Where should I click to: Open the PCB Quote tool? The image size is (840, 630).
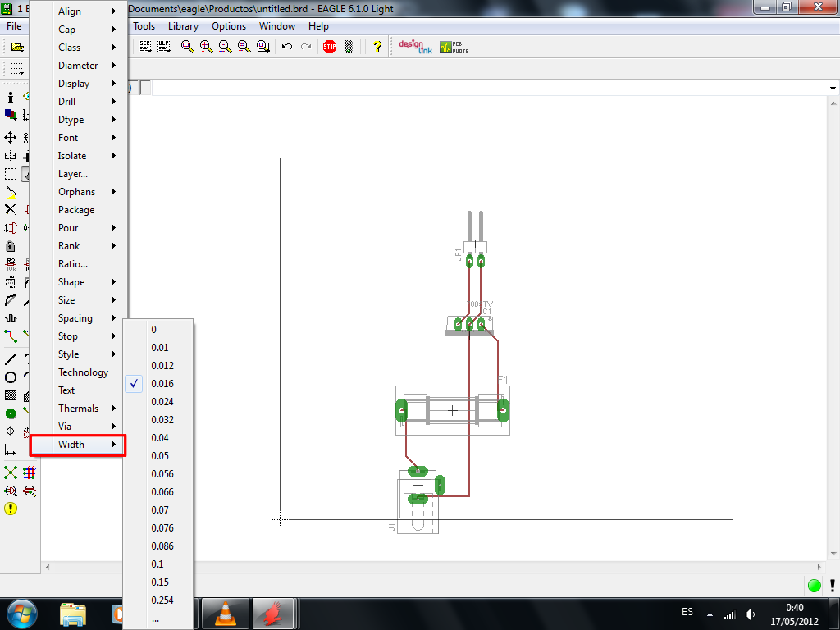(x=454, y=47)
